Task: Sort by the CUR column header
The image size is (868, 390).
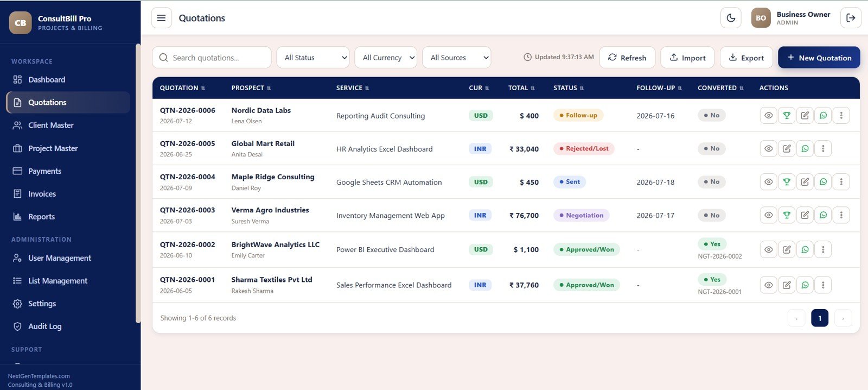Action: tap(479, 88)
